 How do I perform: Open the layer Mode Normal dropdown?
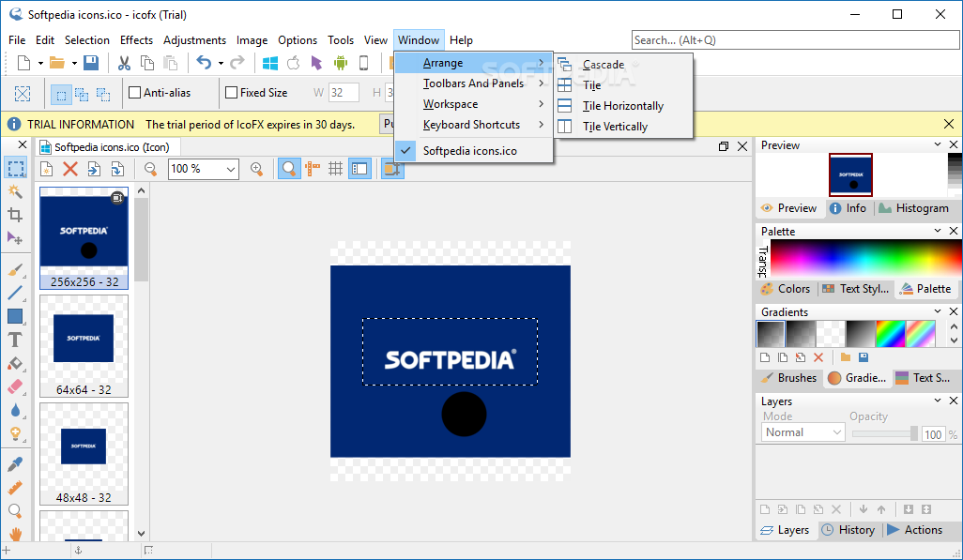(802, 432)
